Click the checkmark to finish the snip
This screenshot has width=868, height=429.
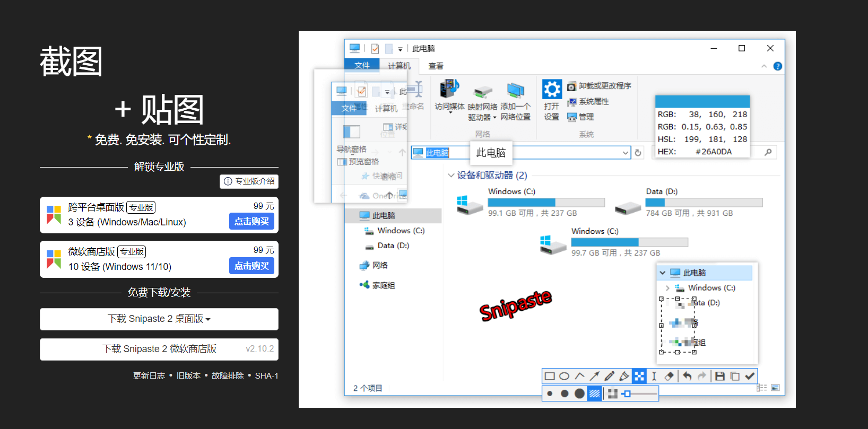pos(750,376)
